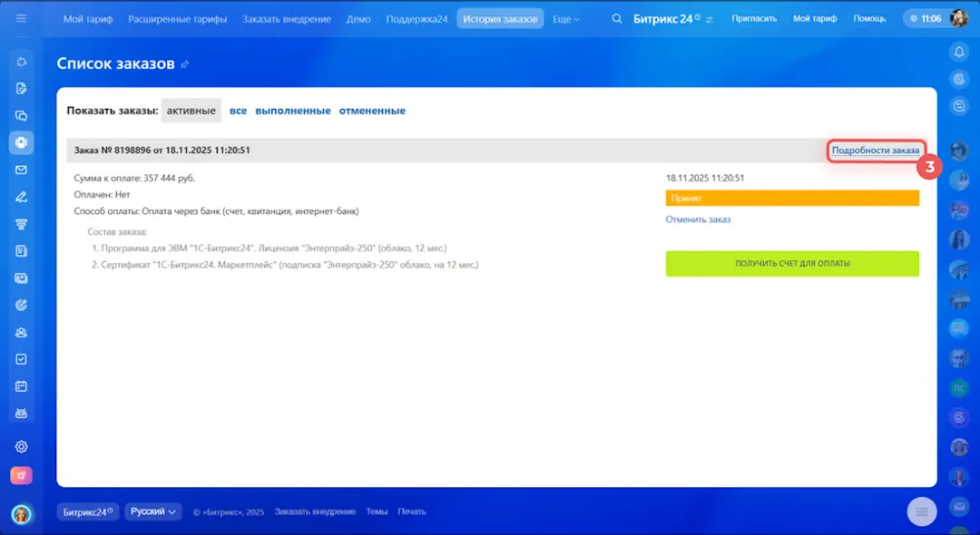The width and height of the screenshot is (980, 535).
Task: Click Подробности заказа link
Action: click(875, 151)
